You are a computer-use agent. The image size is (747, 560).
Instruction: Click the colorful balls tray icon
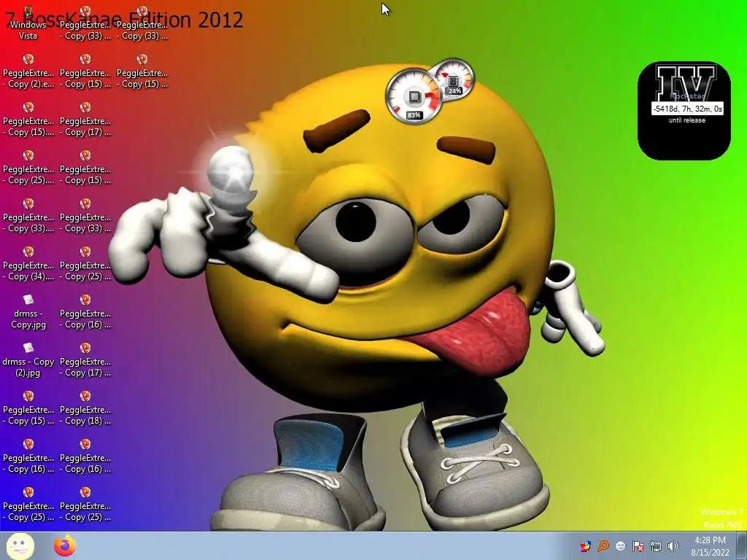click(586, 546)
